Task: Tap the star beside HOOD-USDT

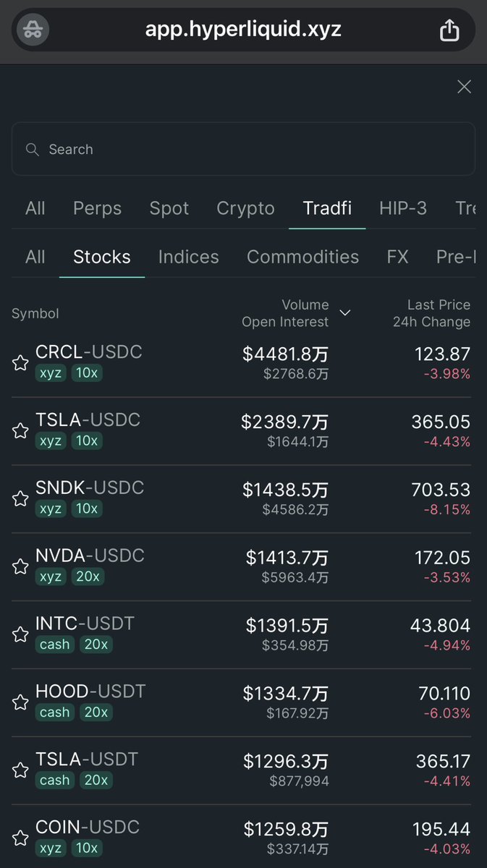Action: click(x=20, y=703)
